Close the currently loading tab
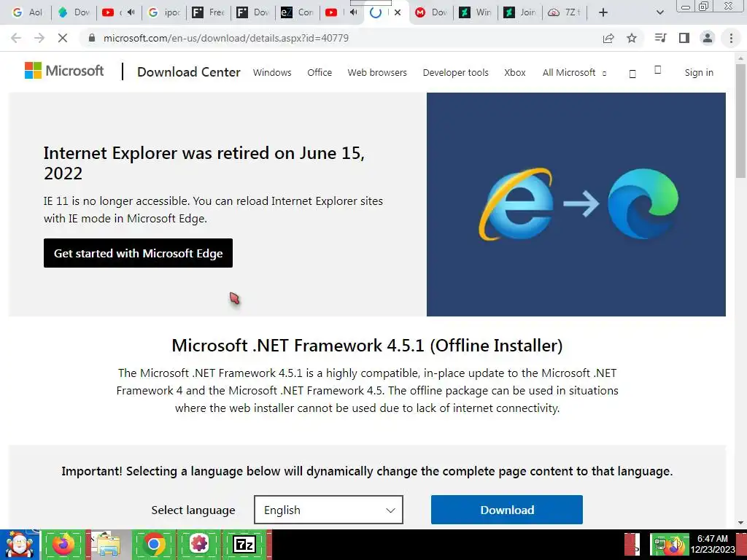The height and width of the screenshot is (560, 747). pos(398,13)
